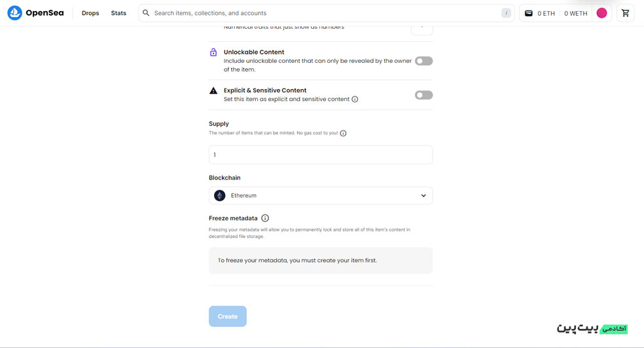The width and height of the screenshot is (644, 348).
Task: Click the Ethereum coin icon in Blockchain field
Action: coord(220,195)
